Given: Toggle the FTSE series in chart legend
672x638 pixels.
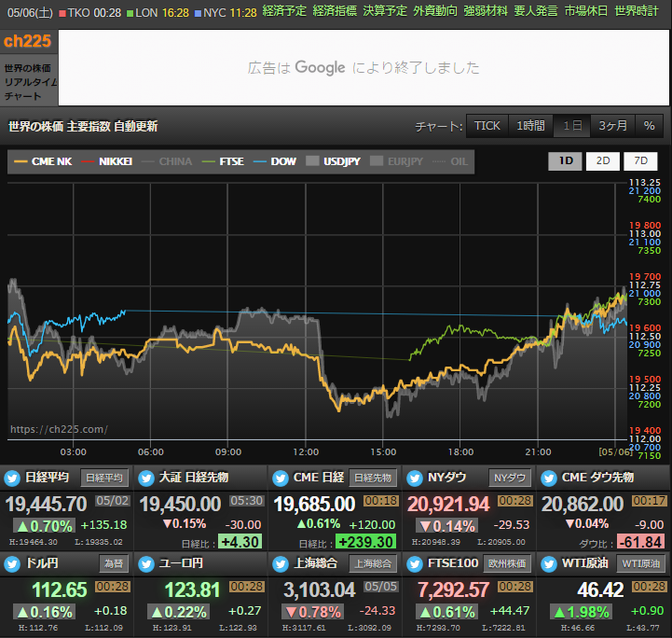Looking at the screenshot, I should 223,161.
